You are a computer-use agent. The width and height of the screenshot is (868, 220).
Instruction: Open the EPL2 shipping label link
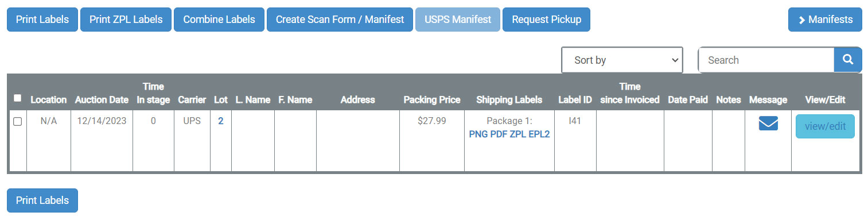539,134
